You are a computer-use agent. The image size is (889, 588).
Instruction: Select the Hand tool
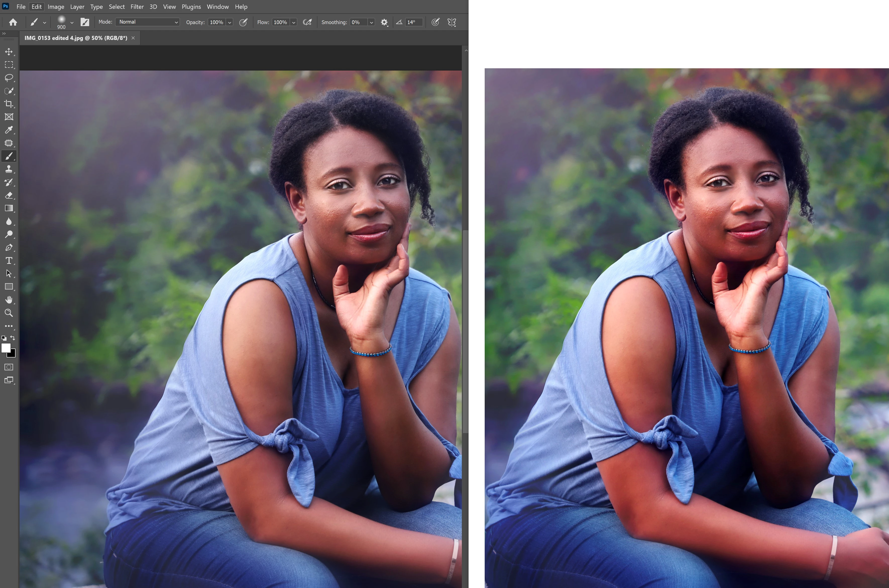point(9,300)
